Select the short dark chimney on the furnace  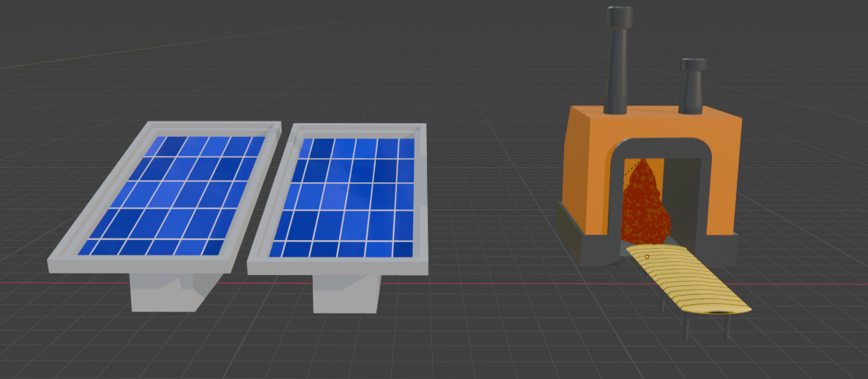(692, 86)
